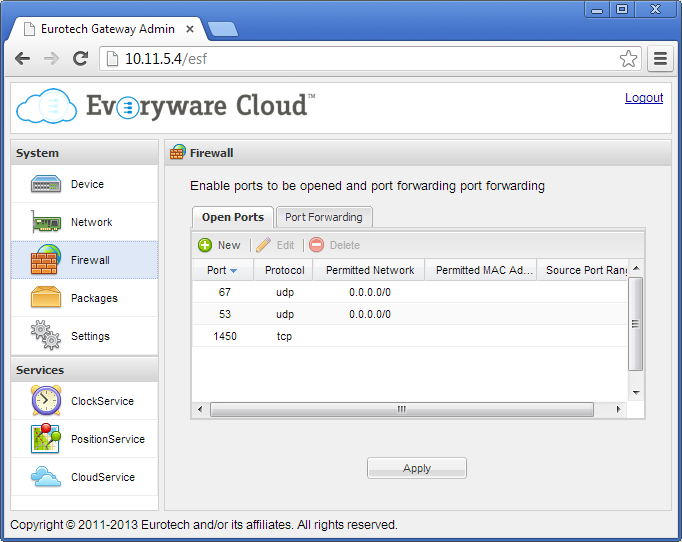The height and width of the screenshot is (542, 682).
Task: Click the horizontal scrollbar thumb
Action: tap(401, 409)
